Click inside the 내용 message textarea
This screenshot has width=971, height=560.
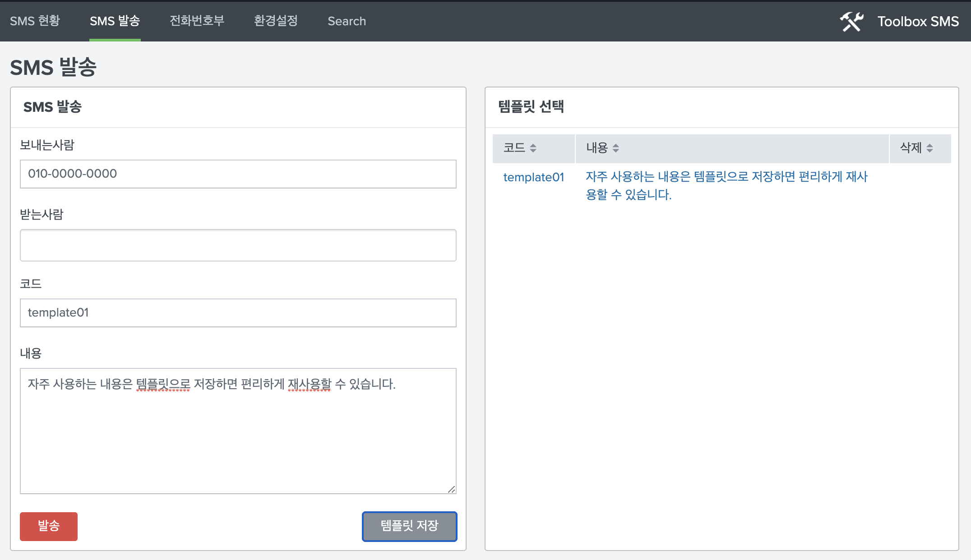[238, 428]
